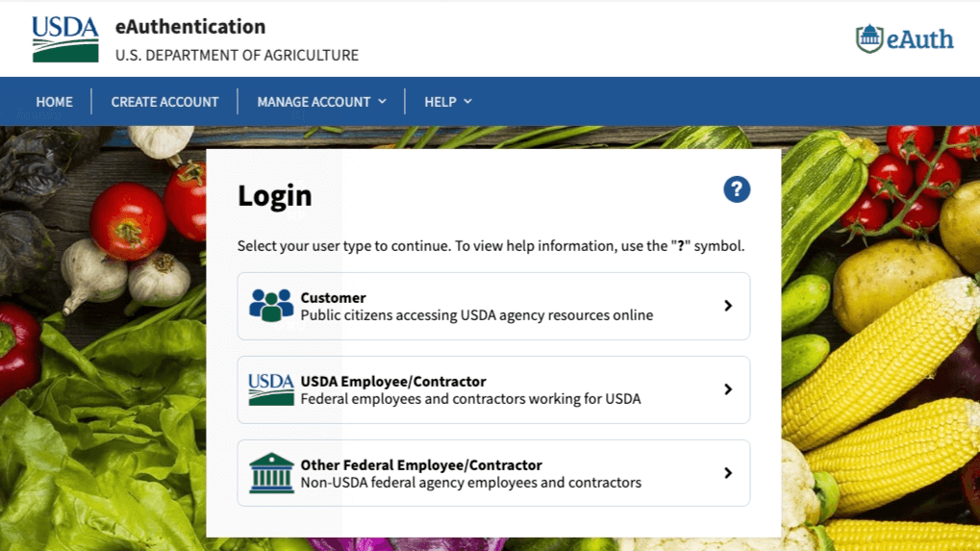This screenshot has width=980, height=551.
Task: Open the Create Account menu item
Action: 164,102
